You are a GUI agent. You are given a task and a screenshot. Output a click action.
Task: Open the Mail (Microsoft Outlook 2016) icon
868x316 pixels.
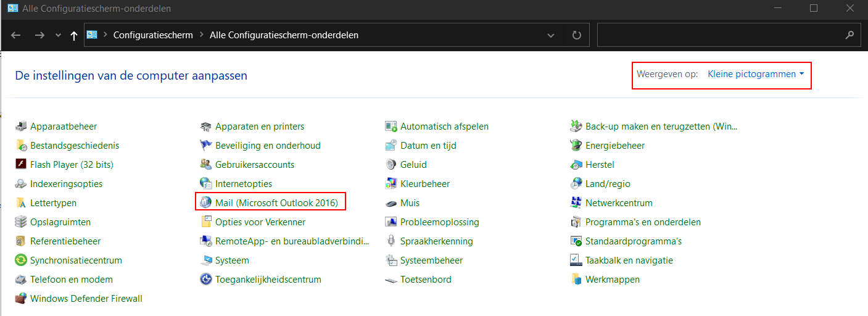(205, 202)
